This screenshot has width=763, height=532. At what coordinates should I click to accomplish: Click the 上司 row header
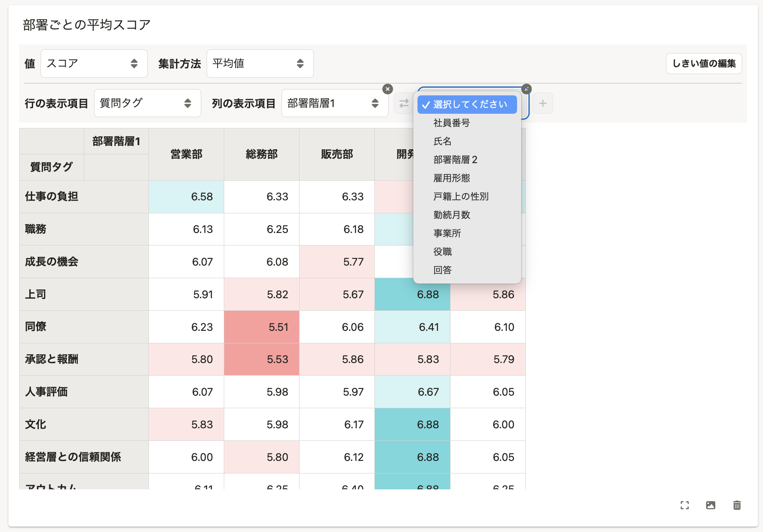pyautogui.click(x=84, y=294)
